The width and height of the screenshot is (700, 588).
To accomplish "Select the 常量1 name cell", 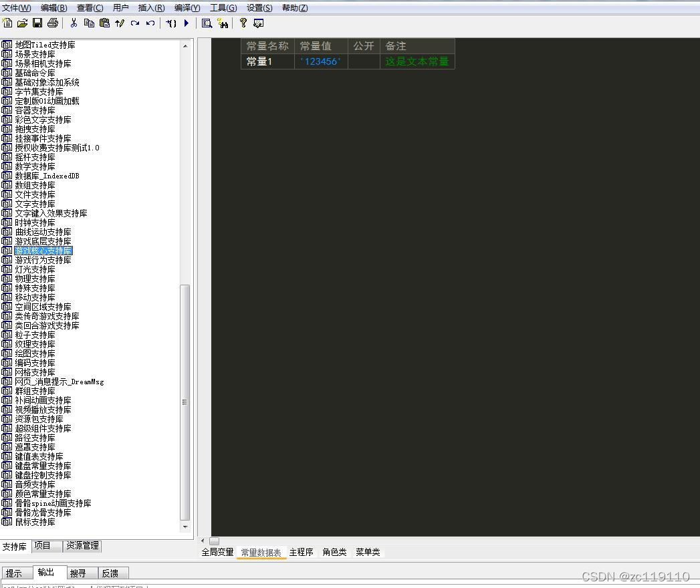I will coord(267,61).
